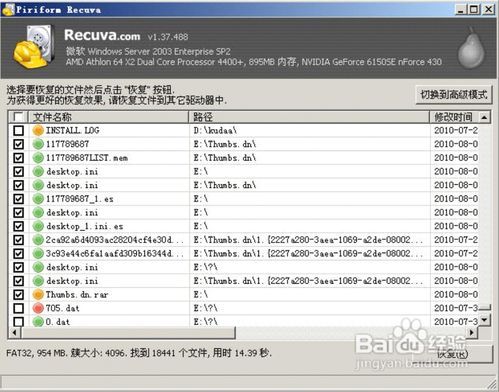Select the INSTALL.LOG file name
The height and width of the screenshot is (392, 499).
pos(72,130)
